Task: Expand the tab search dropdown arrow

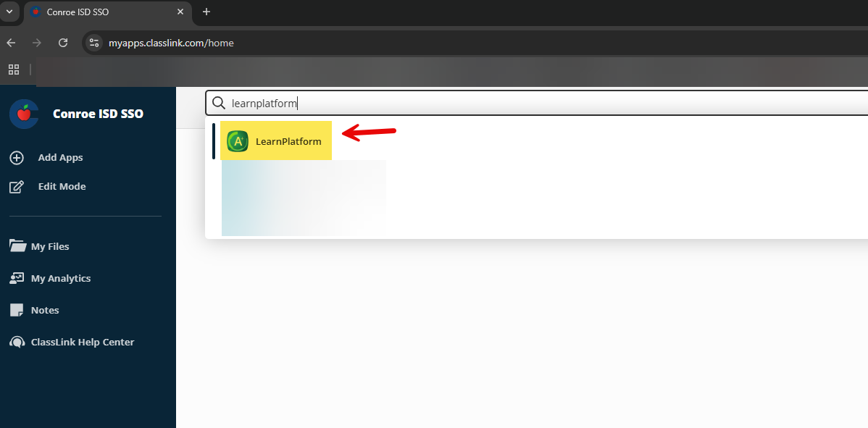Action: (9, 12)
